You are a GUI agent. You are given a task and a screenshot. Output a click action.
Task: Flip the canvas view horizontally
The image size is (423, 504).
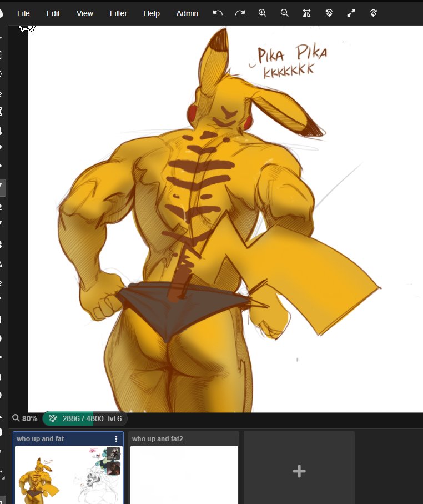(x=307, y=13)
